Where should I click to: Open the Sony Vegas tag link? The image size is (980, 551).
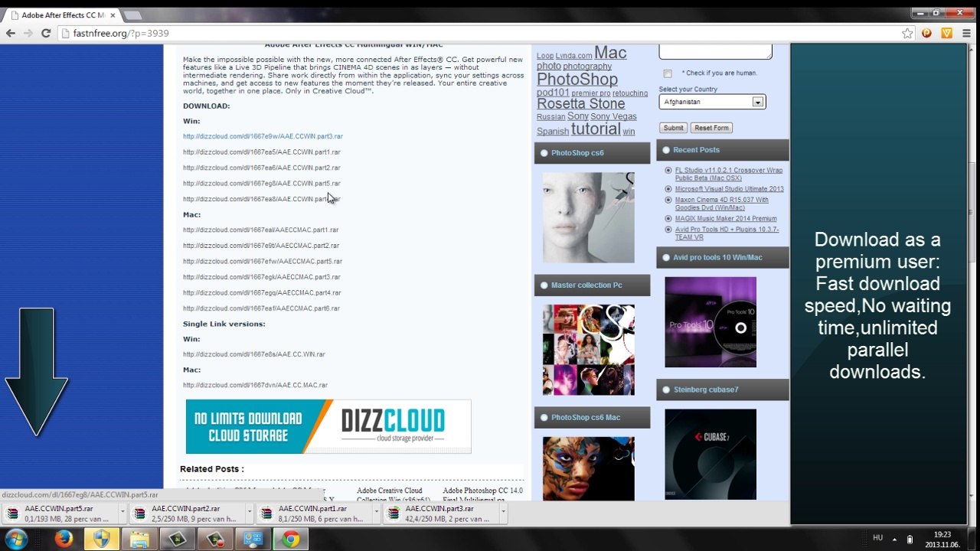point(613,116)
